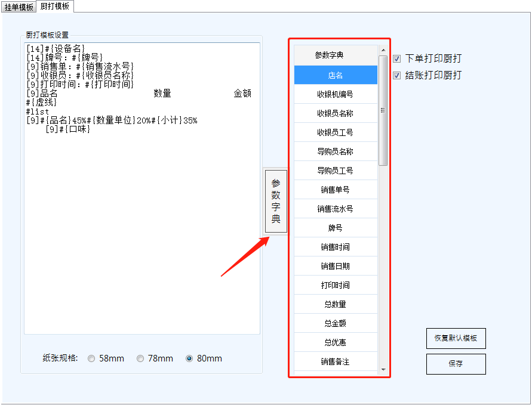Viewport: 532px width, 405px height.
Task: Select the 厨打模板 tab
Action: coord(54,6)
